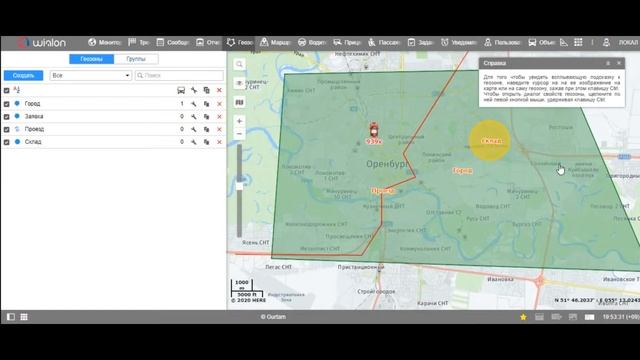Switch to the Группы sub-tab
640x360 pixels.
tap(136, 59)
